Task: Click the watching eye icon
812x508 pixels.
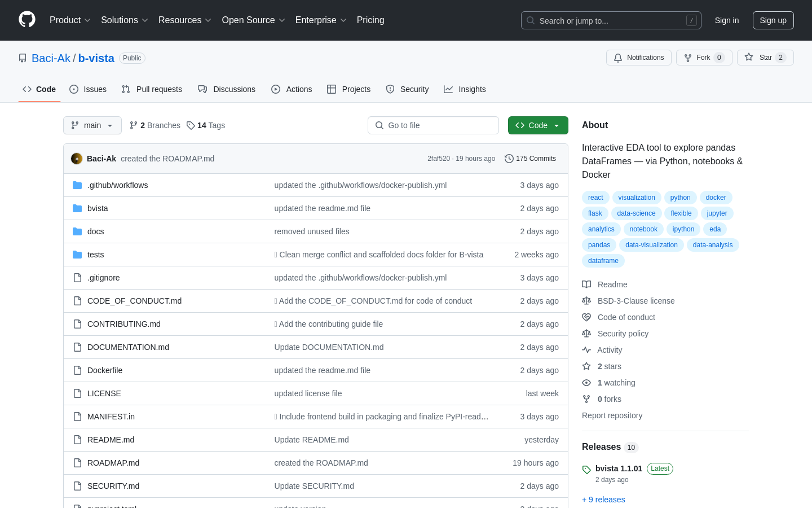Action: [x=586, y=383]
